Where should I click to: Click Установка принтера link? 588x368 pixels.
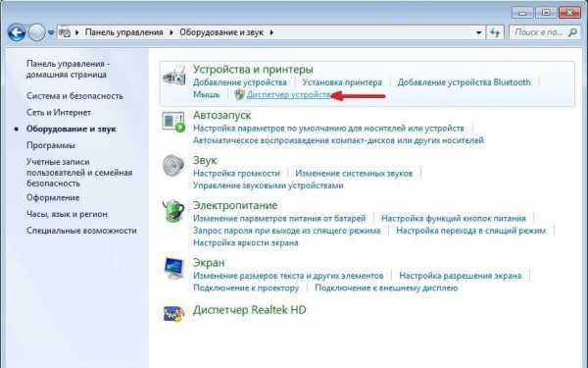[342, 82]
